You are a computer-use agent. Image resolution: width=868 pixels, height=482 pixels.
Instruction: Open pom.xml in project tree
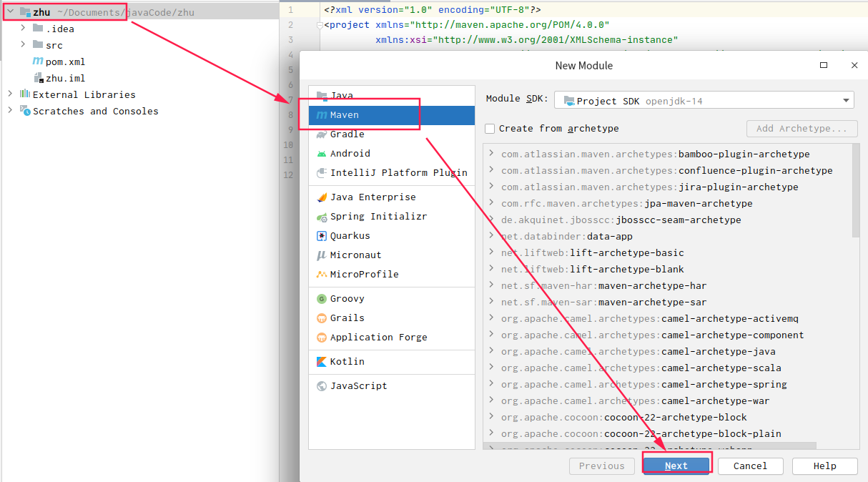point(66,62)
